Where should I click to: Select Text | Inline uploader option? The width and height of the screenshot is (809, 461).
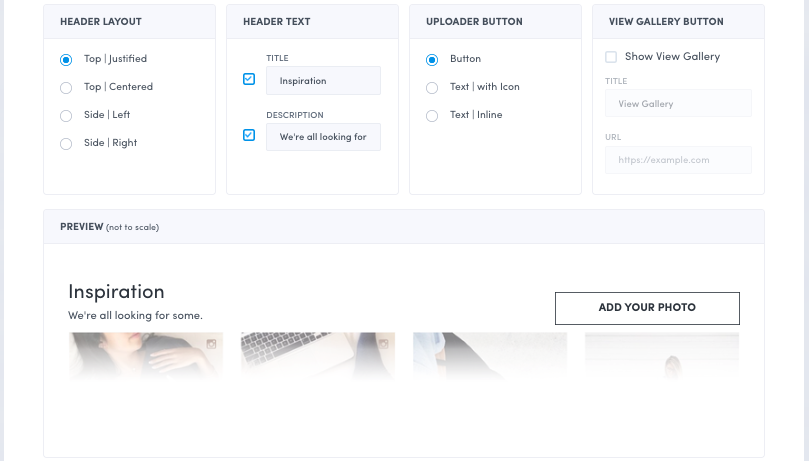(x=432, y=115)
